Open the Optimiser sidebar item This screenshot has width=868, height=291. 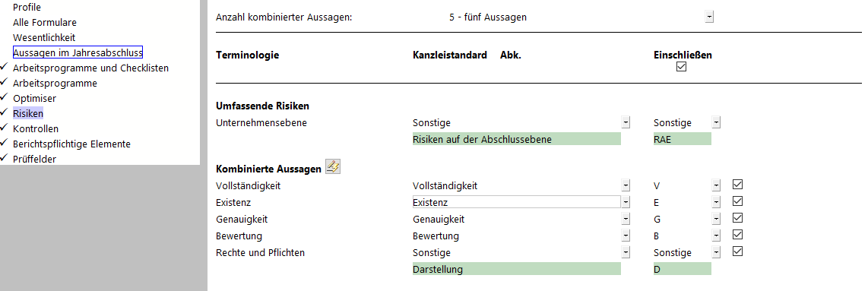(34, 99)
